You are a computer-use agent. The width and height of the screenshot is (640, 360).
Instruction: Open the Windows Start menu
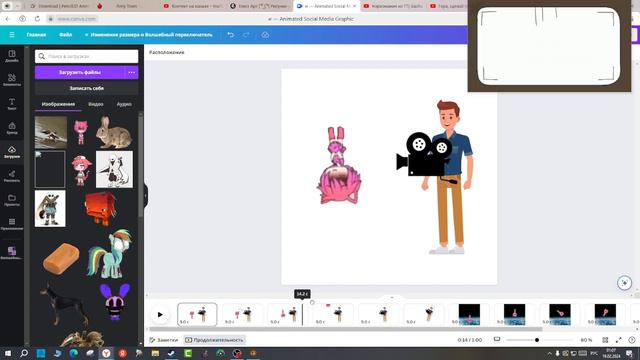[8, 353]
